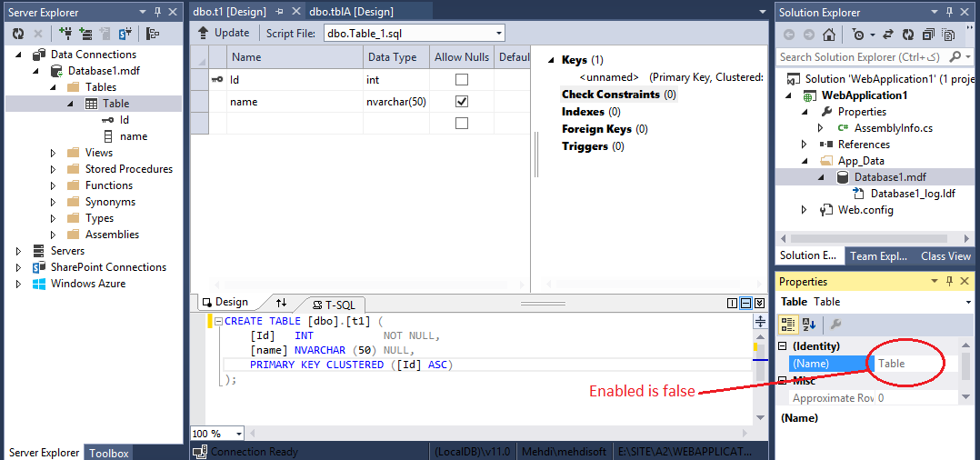Click the Properties grid scrollbar down arrow
Screen dimensions: 980x460
pos(965,397)
